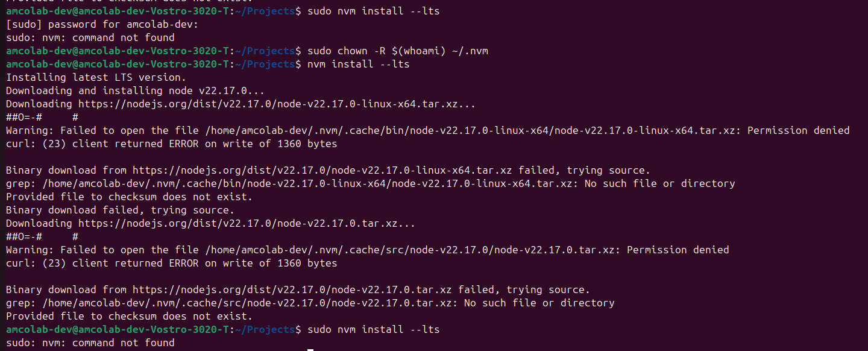
Task: Open the node-v22.17.0.tar.xz source URL after second "Downloading"
Action: [237, 223]
